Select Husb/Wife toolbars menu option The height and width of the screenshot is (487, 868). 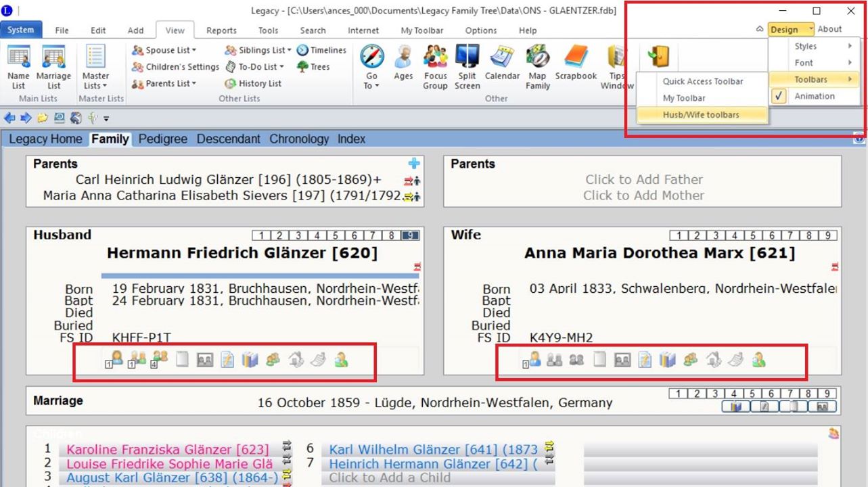[702, 114]
